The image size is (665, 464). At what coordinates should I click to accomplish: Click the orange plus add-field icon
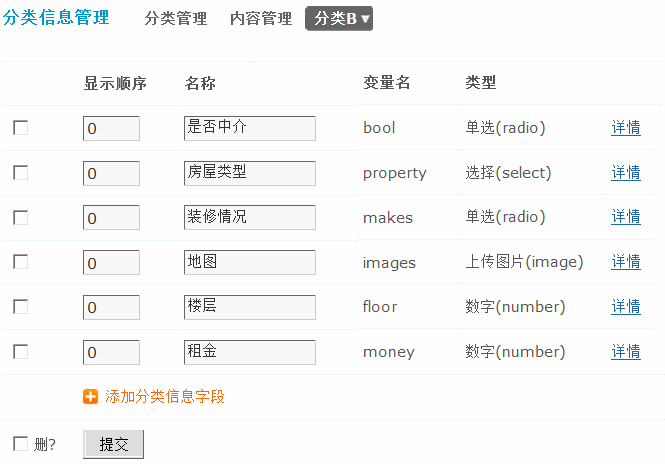coord(90,397)
